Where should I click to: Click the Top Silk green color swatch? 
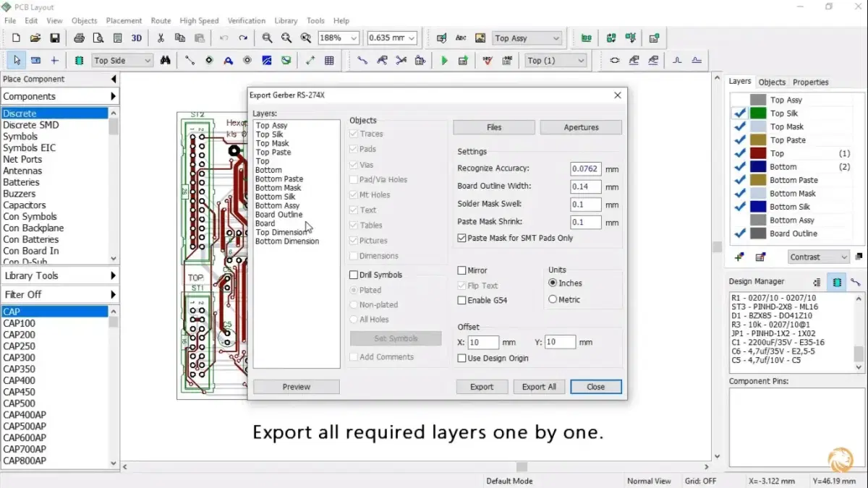pos(757,114)
